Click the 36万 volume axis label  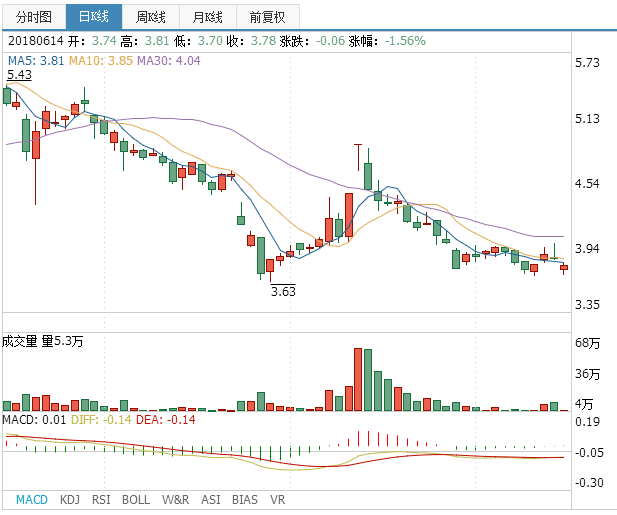tap(587, 374)
